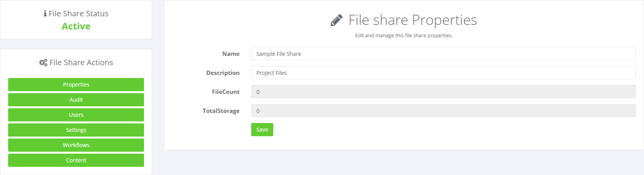Click the Save button
644x175 pixels.
(262, 130)
